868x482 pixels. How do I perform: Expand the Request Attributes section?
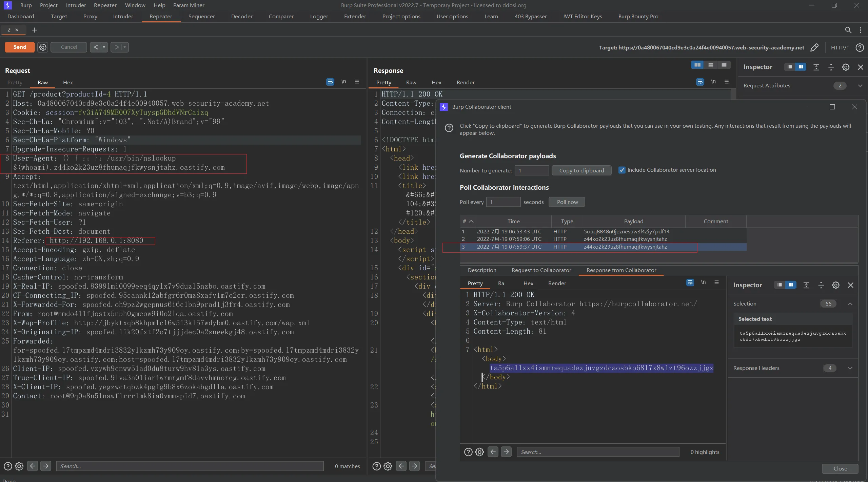pyautogui.click(x=860, y=86)
